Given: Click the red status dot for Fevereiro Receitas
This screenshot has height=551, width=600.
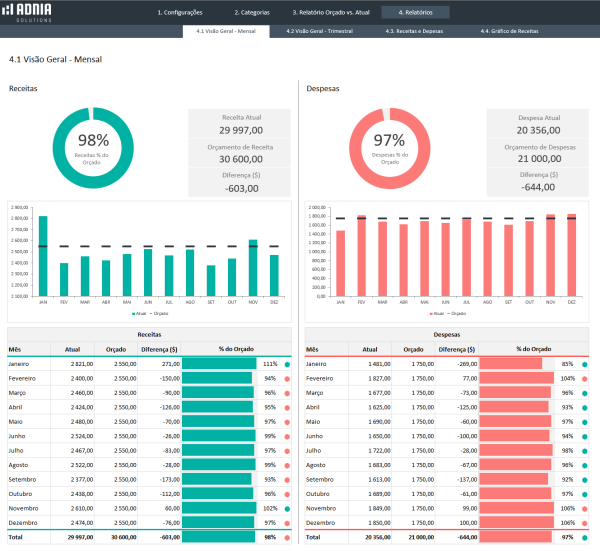Looking at the screenshot, I should tap(287, 379).
